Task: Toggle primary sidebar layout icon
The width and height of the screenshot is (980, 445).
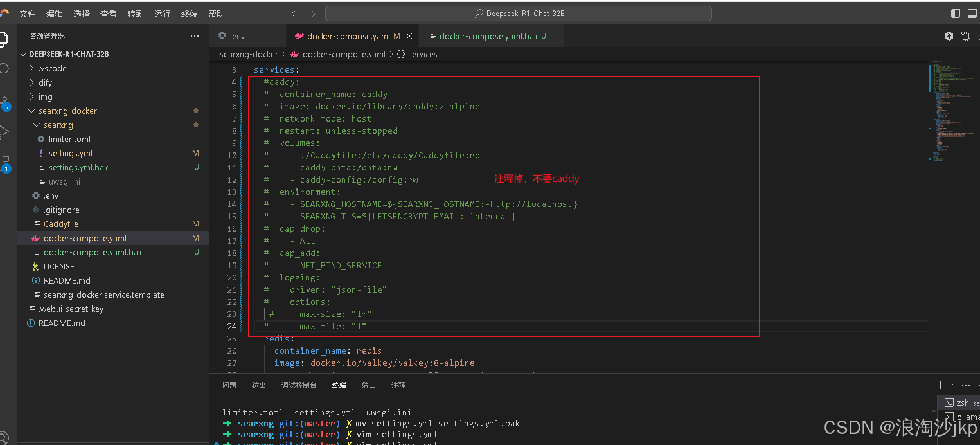Action: pyautogui.click(x=956, y=14)
